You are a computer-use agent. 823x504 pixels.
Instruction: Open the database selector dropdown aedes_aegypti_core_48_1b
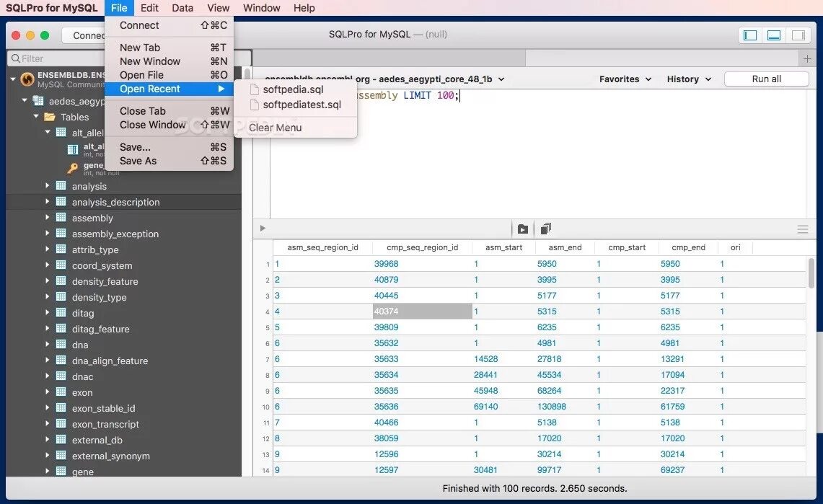tap(441, 79)
